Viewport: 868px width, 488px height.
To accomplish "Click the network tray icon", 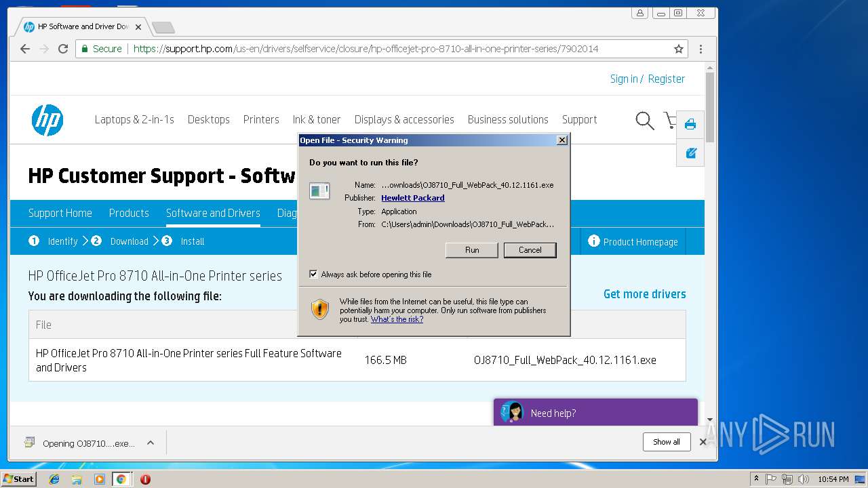I will [787, 479].
